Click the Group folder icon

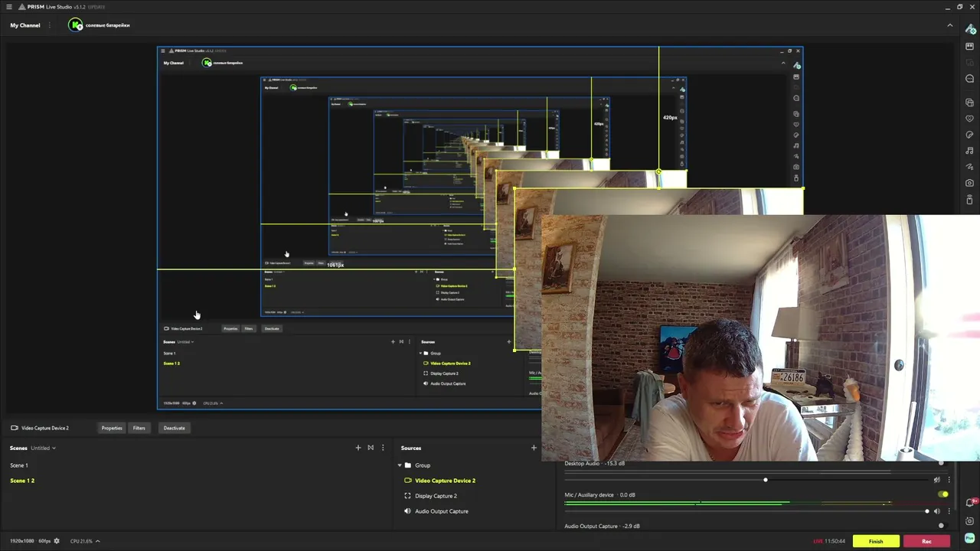pos(408,465)
